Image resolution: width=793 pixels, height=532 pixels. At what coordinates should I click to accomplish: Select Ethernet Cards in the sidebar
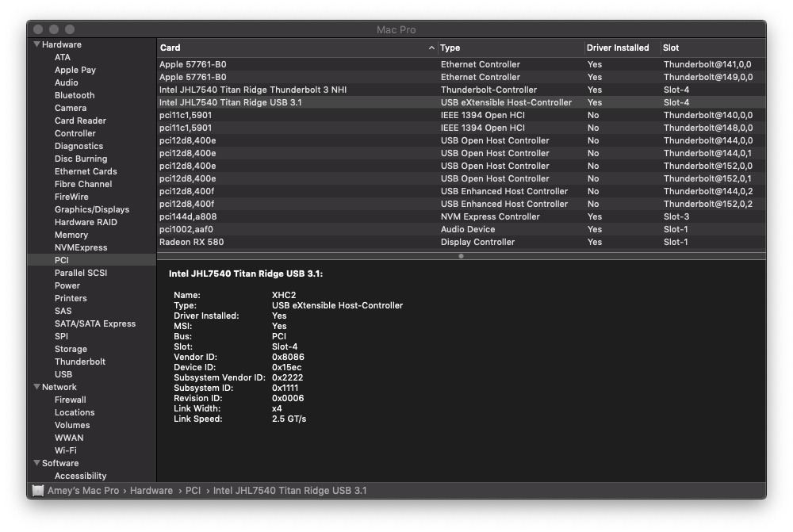86,171
